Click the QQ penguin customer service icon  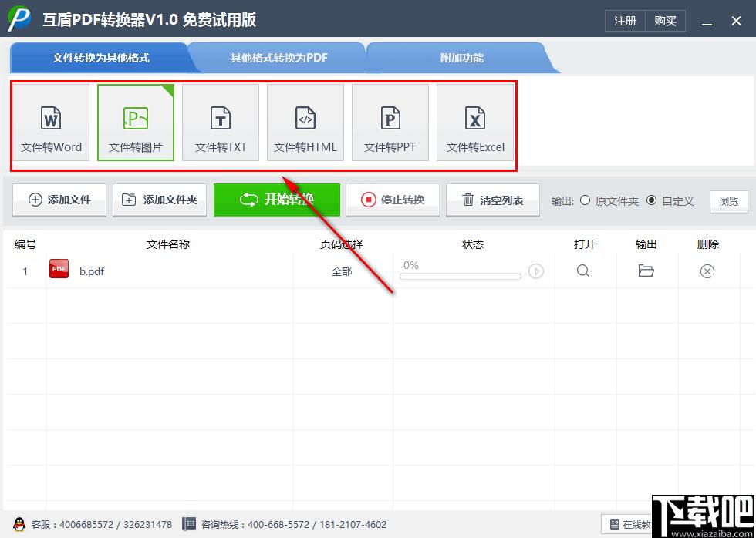(19, 525)
